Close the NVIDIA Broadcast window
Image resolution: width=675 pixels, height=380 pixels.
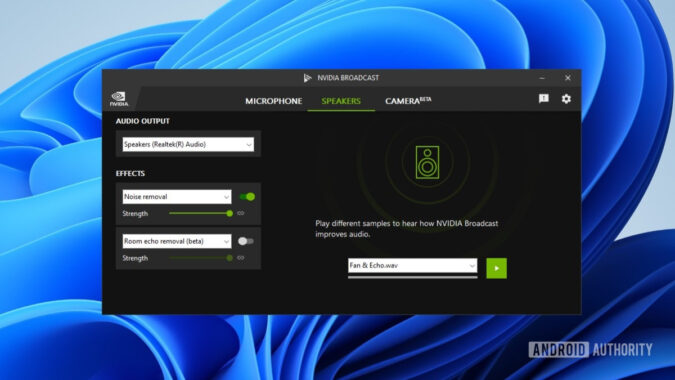pos(568,78)
